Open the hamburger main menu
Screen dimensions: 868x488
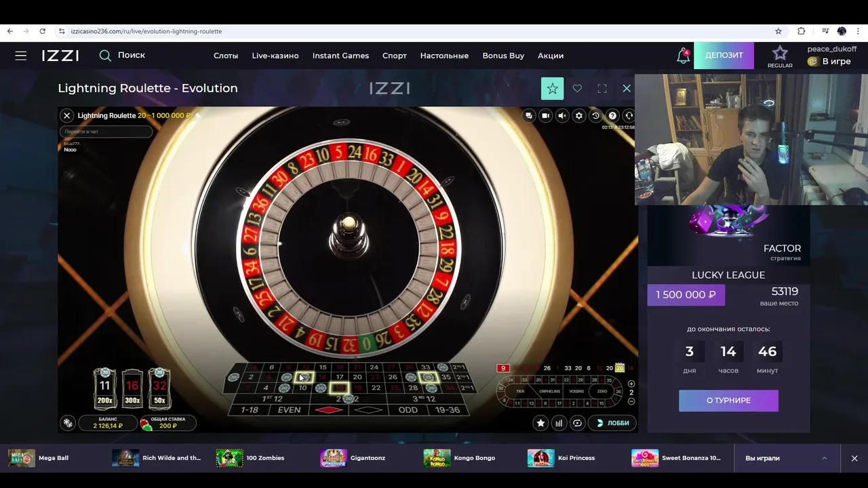[21, 56]
